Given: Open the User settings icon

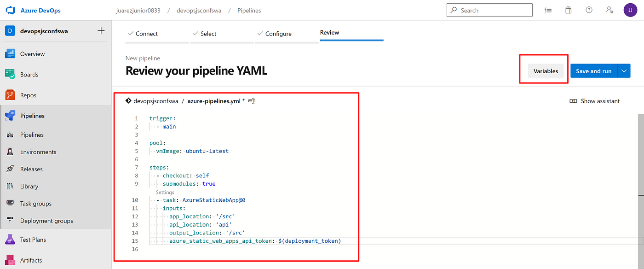Looking at the screenshot, I should coord(609,10).
